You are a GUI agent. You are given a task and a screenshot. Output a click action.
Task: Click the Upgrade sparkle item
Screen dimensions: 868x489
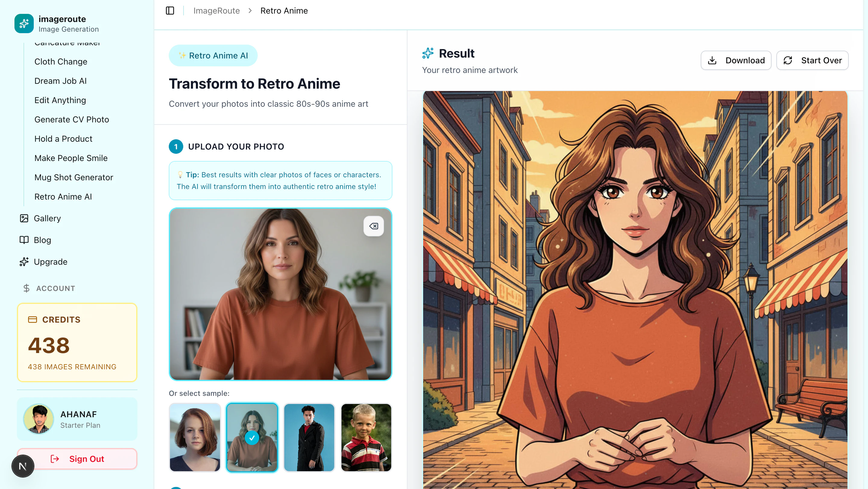(x=51, y=262)
